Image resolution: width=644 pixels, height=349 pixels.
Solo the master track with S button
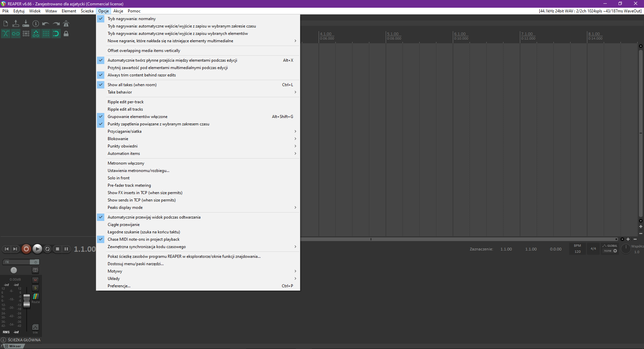35,288
